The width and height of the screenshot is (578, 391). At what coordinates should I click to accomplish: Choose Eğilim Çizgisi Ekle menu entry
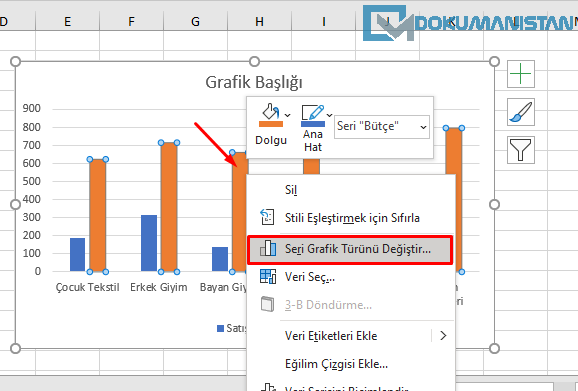pyautogui.click(x=351, y=364)
